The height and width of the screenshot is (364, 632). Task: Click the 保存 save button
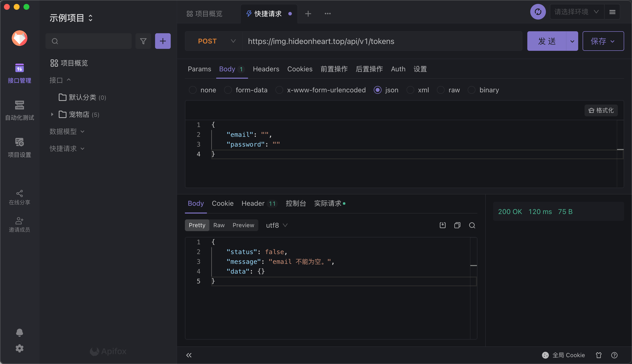pyautogui.click(x=603, y=41)
